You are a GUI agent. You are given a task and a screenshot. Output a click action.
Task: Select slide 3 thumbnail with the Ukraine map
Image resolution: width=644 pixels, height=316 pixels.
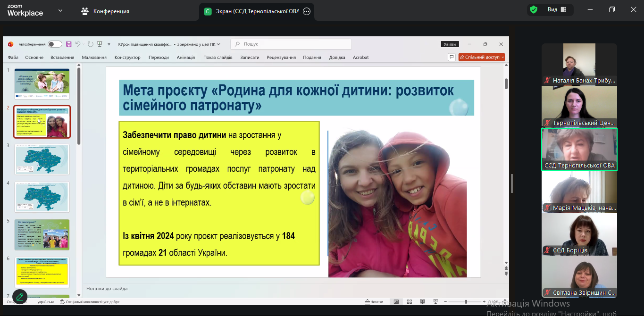tap(42, 159)
